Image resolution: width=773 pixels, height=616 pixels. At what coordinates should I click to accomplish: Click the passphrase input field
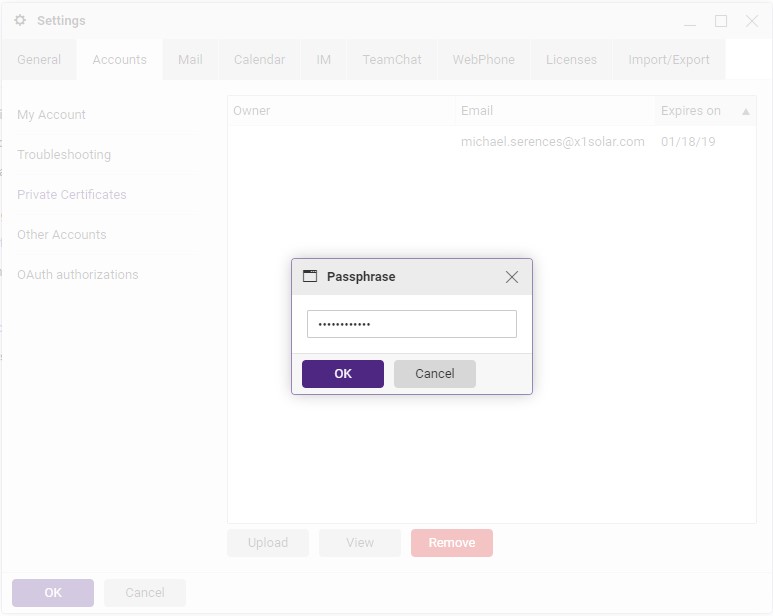pos(412,324)
